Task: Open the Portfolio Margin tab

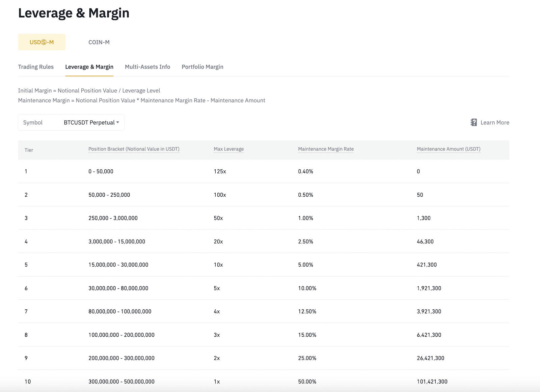Action: [202, 67]
